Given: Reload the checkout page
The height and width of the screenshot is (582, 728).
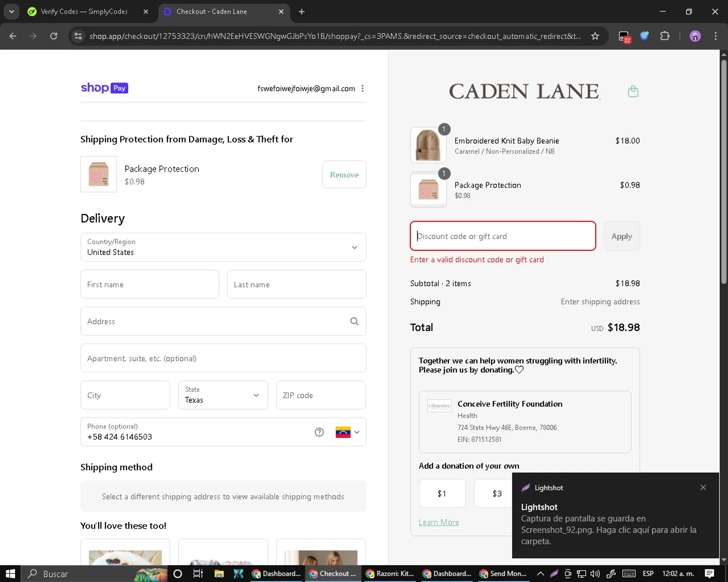Looking at the screenshot, I should (x=53, y=36).
